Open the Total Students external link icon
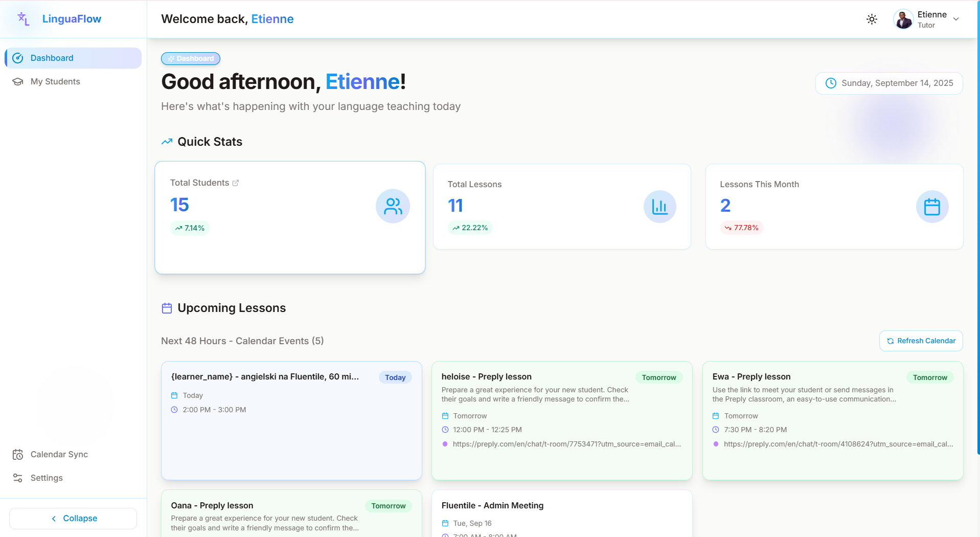The image size is (980, 537). point(236,183)
